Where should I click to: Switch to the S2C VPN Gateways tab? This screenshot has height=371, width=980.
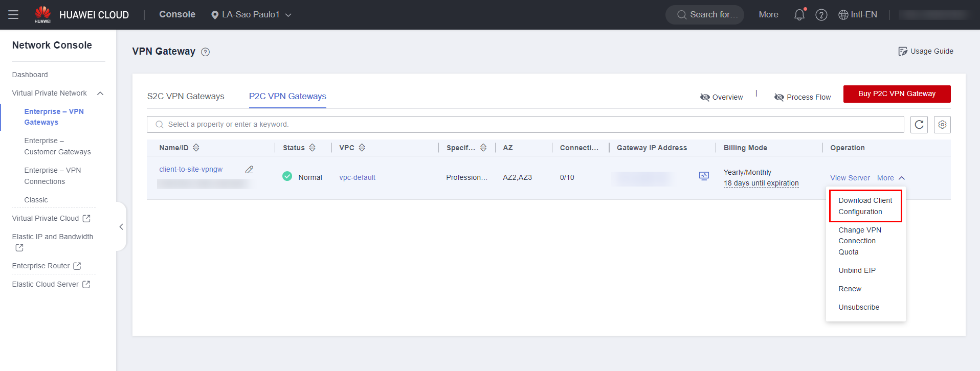coord(186,97)
